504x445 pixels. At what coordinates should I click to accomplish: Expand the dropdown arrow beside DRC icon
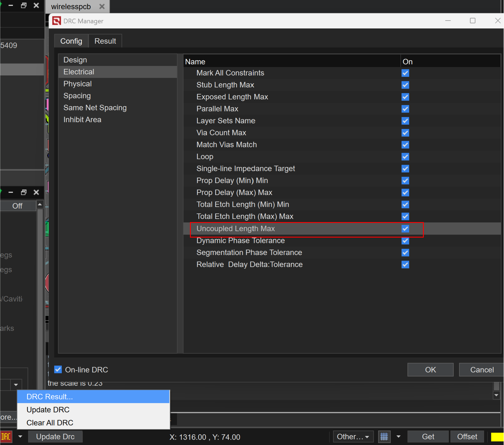[20, 437]
